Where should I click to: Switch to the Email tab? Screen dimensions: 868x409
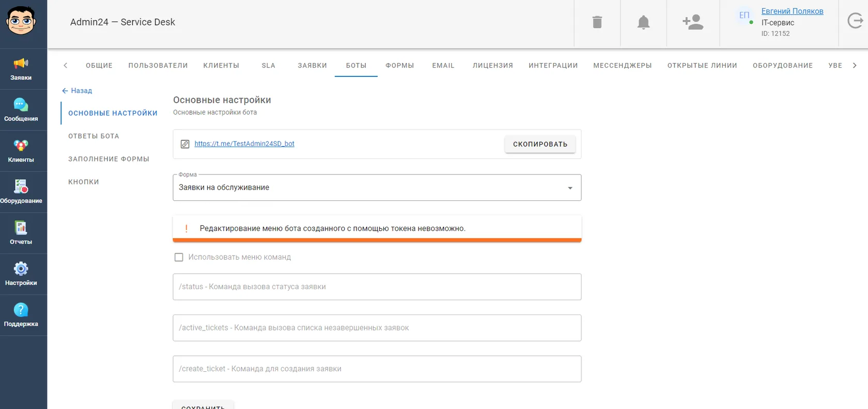(x=443, y=66)
